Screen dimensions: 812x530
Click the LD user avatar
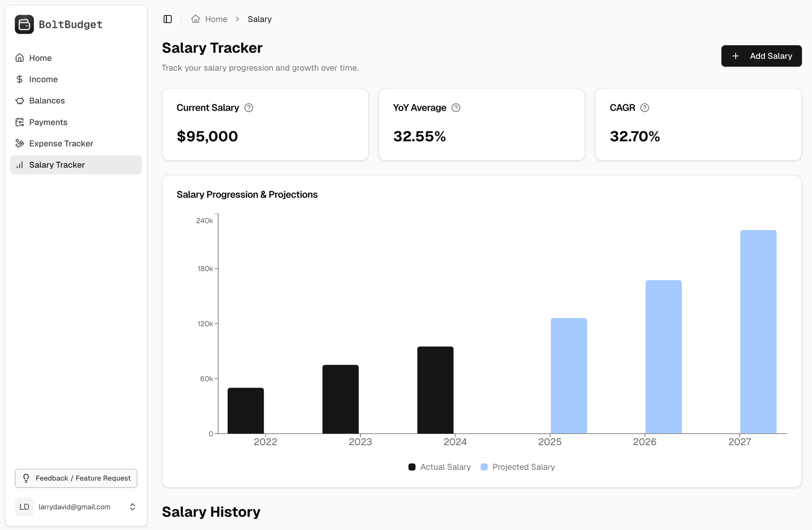[x=24, y=507]
